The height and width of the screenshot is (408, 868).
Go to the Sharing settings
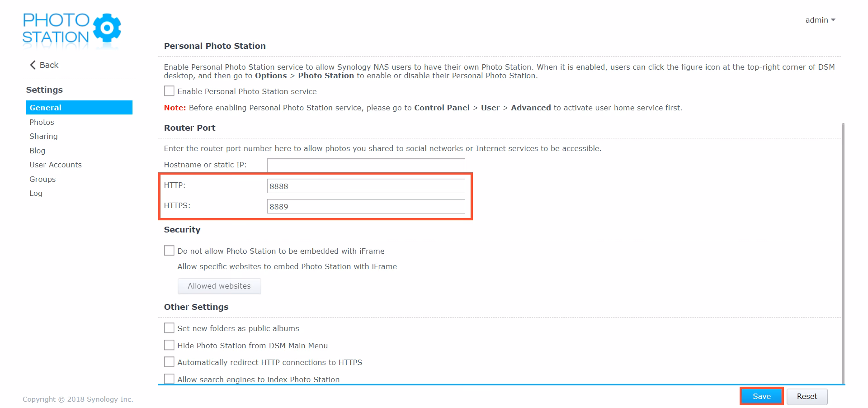click(43, 136)
